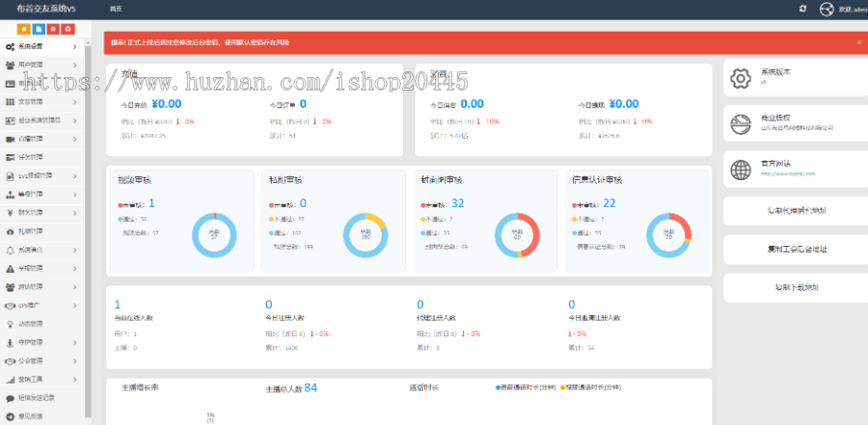
Task: Toggle 视频通话时长 series in chart legend
Action: click(590, 387)
